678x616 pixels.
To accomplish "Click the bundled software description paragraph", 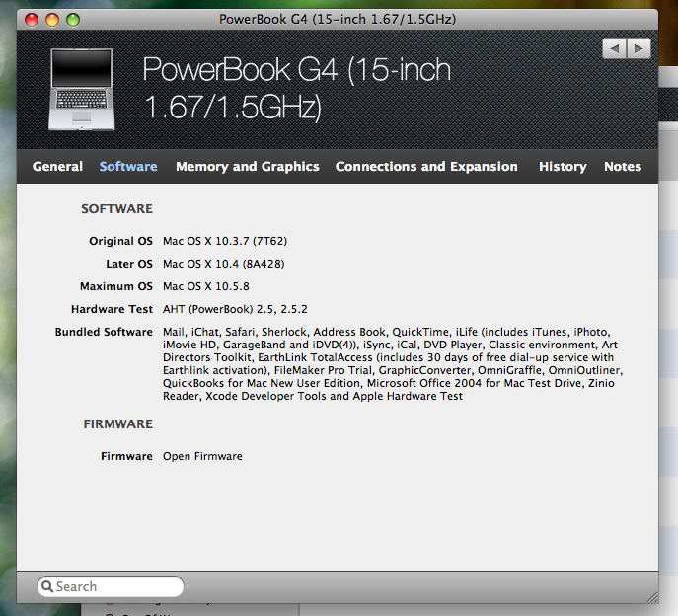I will (x=393, y=364).
